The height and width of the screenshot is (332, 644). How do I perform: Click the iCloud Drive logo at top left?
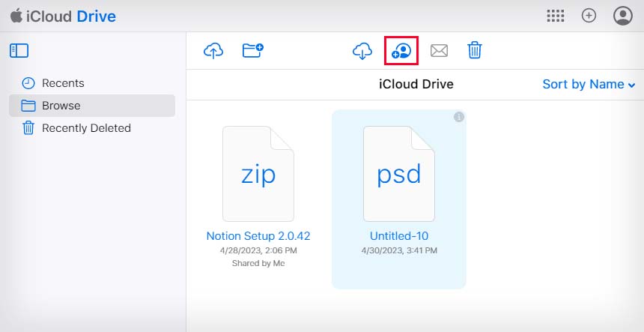point(63,16)
